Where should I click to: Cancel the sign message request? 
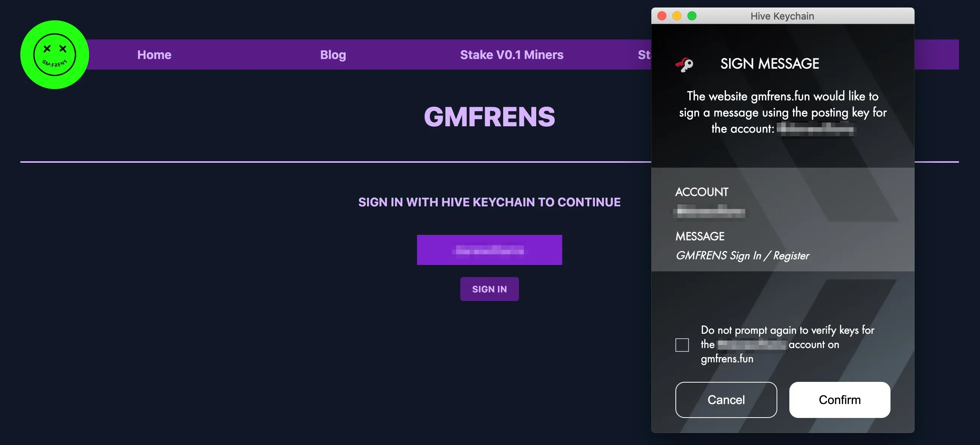(x=726, y=400)
